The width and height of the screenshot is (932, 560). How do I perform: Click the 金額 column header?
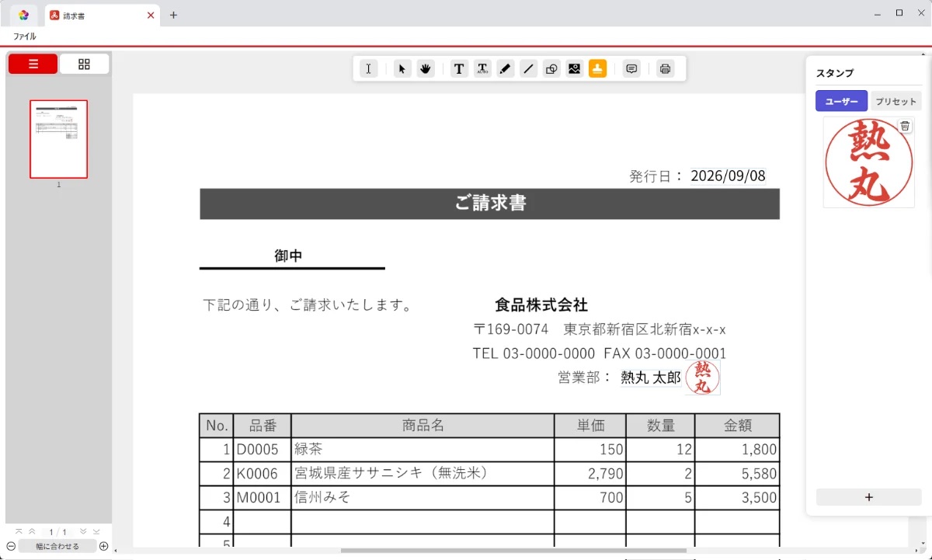tap(737, 426)
